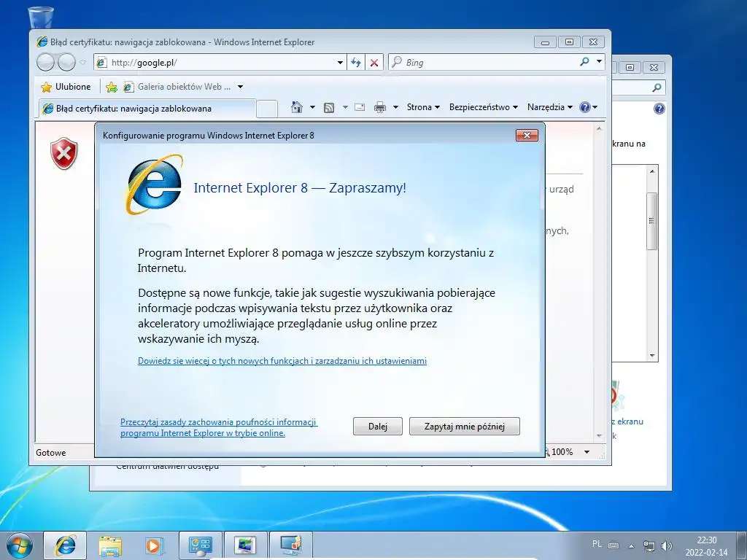Click the background window scrollbar thumb
The image size is (747, 560).
(651, 221)
